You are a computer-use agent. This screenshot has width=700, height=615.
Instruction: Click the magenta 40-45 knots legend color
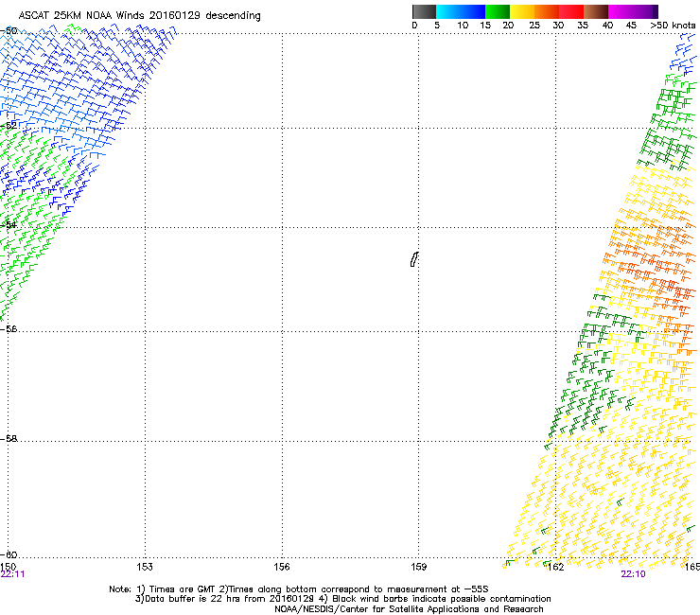point(621,11)
